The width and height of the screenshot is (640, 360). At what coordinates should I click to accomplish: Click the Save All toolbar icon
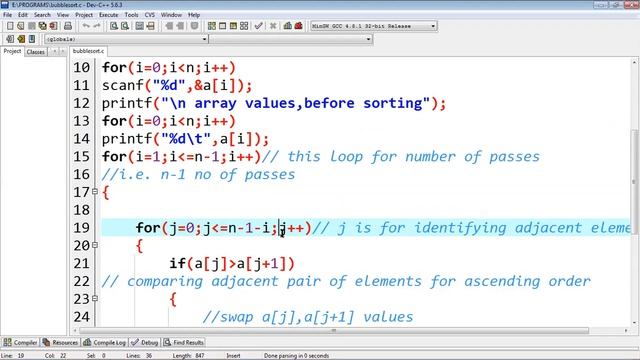(x=42, y=26)
